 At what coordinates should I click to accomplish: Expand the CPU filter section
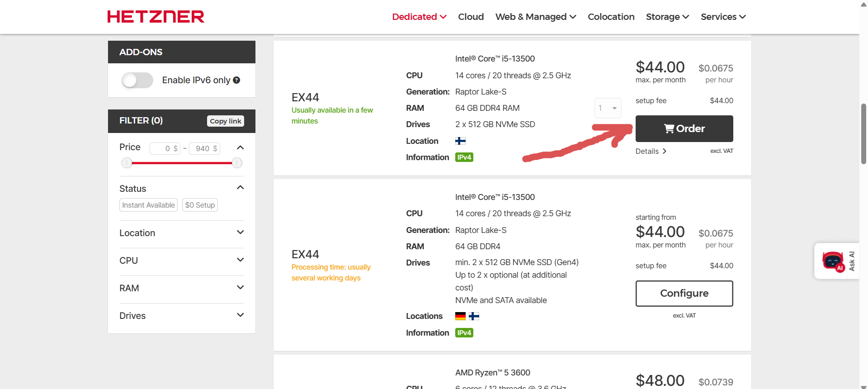(x=181, y=261)
